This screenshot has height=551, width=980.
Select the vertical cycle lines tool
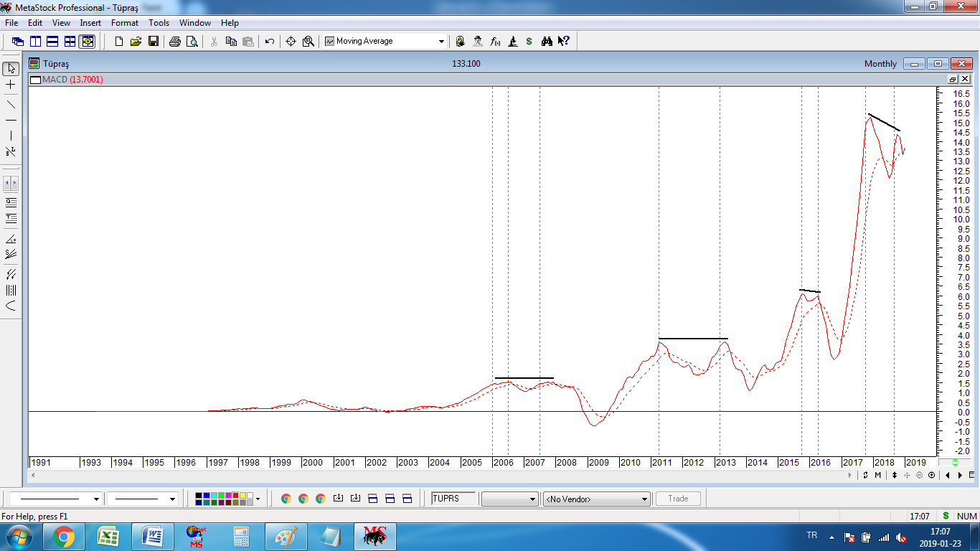[11, 290]
